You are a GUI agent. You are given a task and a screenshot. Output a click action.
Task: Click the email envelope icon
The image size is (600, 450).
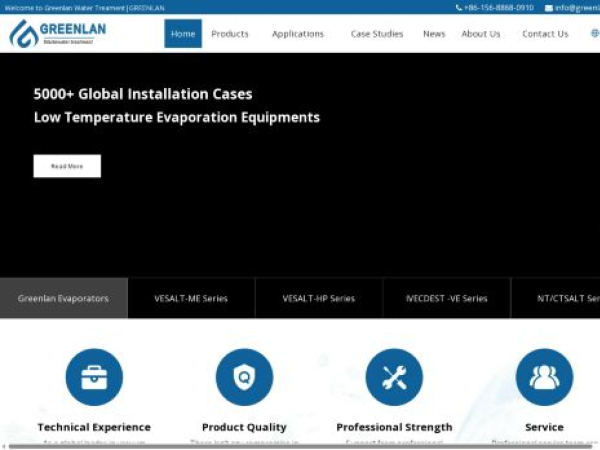548,8
